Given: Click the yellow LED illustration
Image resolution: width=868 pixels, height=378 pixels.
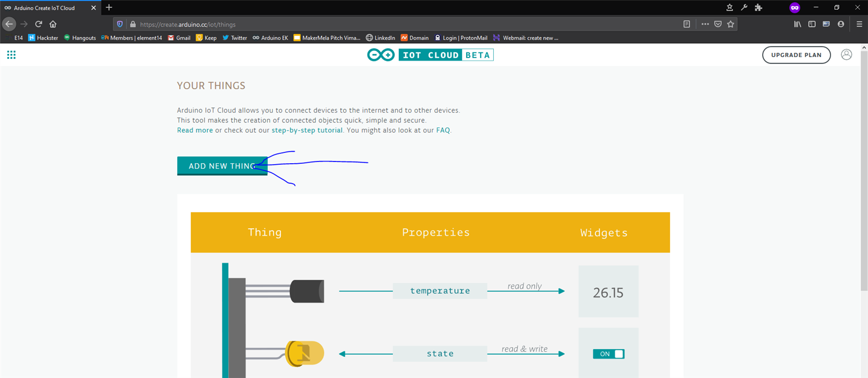Looking at the screenshot, I should point(304,354).
